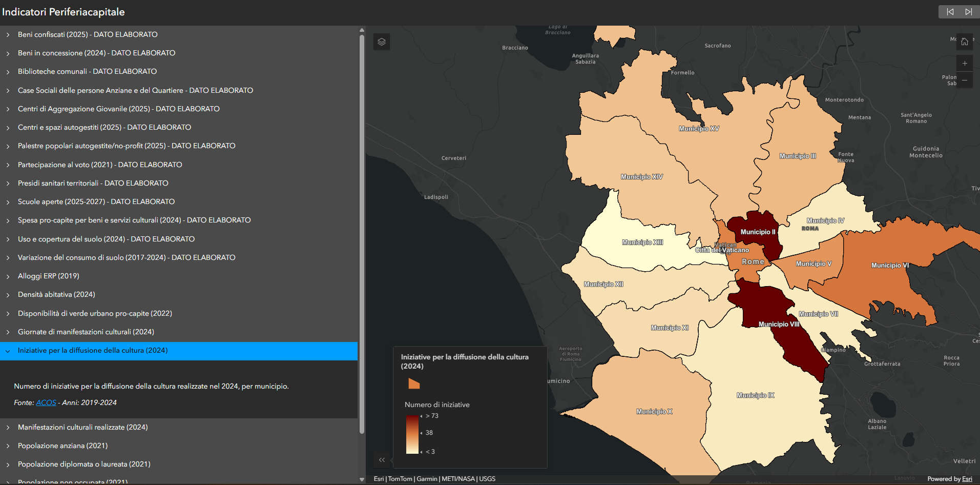Image resolution: width=980 pixels, height=485 pixels.
Task: Click the sidebar vertical scrollbar thumb
Action: click(x=362, y=233)
